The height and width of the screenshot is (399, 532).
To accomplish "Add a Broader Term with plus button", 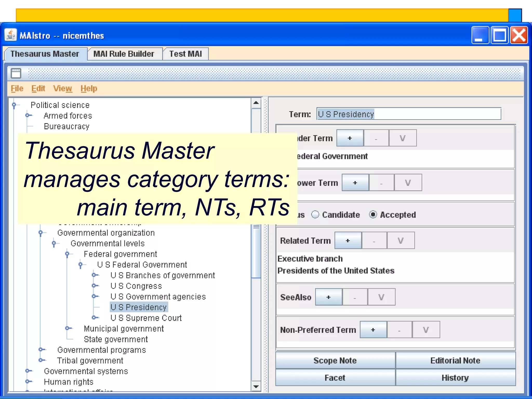I will point(350,138).
